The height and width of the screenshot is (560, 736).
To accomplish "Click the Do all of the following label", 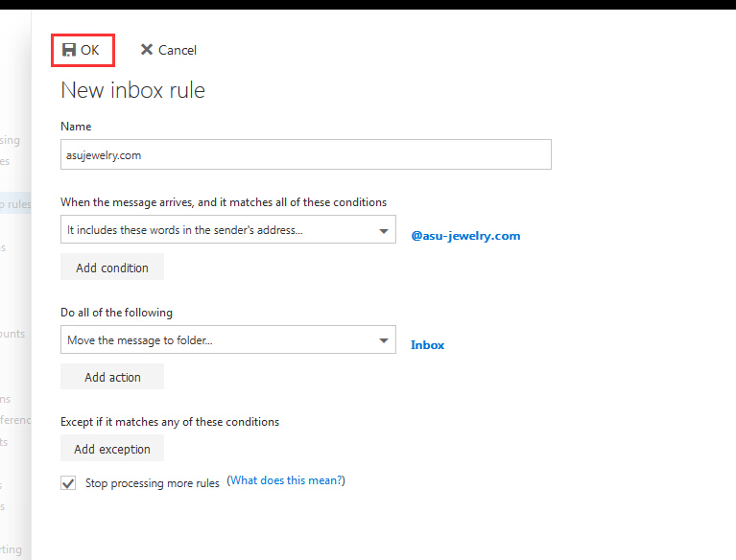I will [x=116, y=313].
